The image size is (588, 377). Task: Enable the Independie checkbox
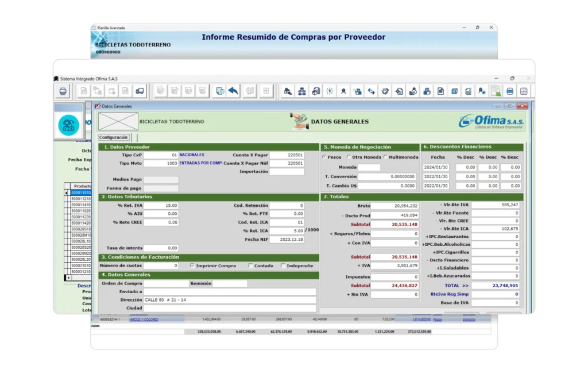tap(283, 266)
